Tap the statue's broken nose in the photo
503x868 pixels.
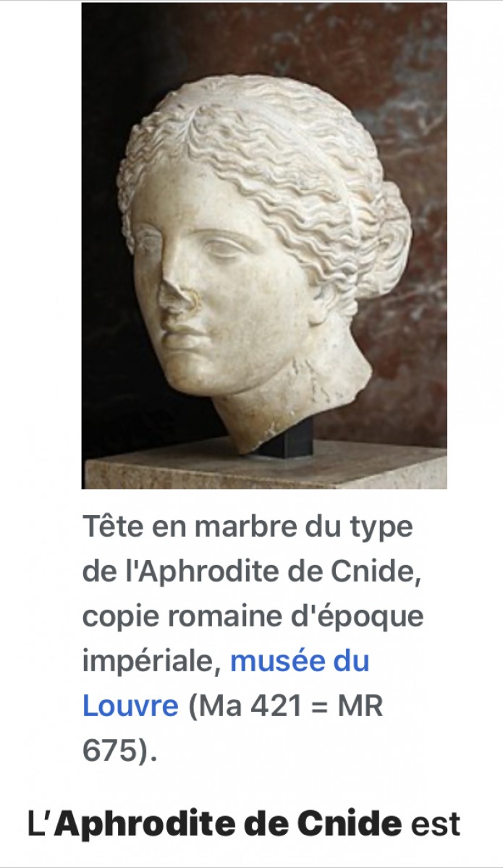coord(177,298)
